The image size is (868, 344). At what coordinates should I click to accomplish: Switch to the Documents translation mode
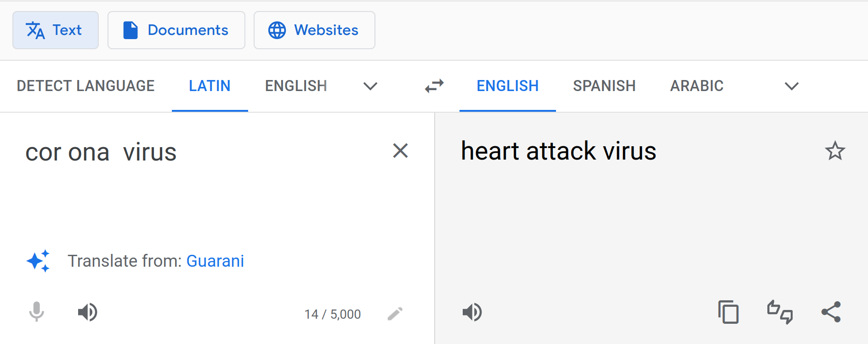point(176,30)
